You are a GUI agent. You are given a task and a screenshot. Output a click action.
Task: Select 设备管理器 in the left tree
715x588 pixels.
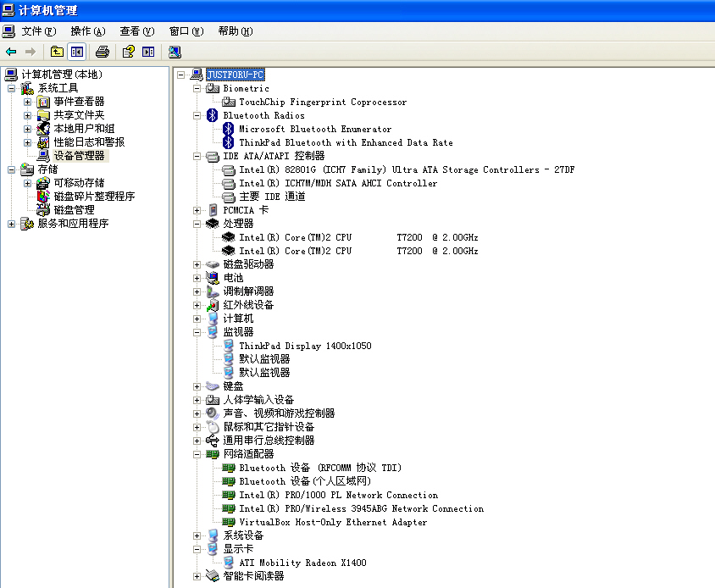coord(80,156)
